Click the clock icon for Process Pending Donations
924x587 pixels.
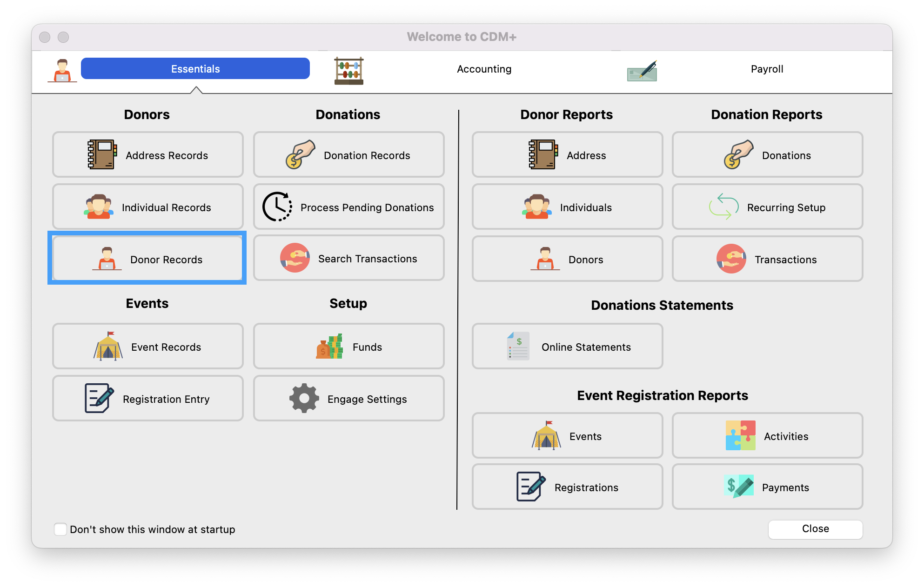pos(277,207)
